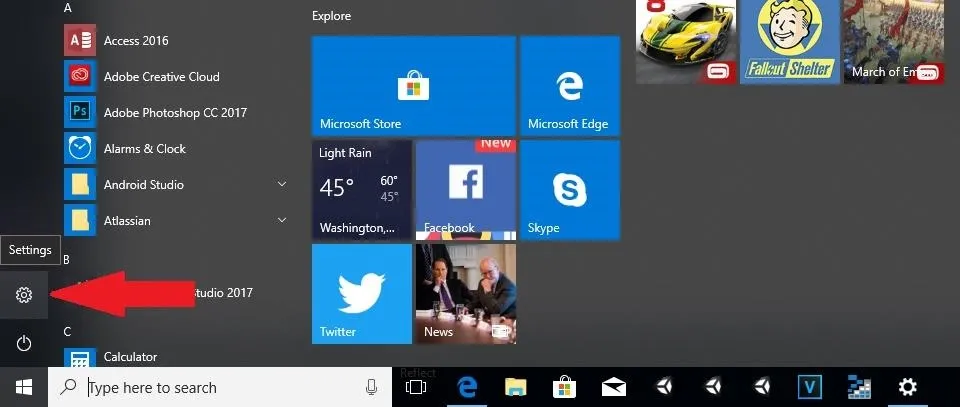
Task: Open the Skype tile
Action: click(570, 190)
